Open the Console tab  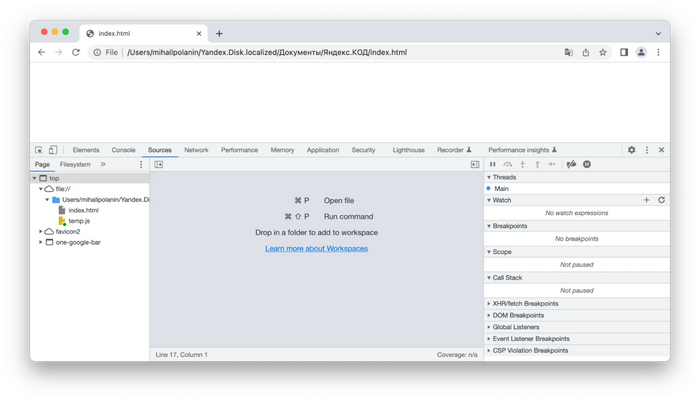click(123, 150)
